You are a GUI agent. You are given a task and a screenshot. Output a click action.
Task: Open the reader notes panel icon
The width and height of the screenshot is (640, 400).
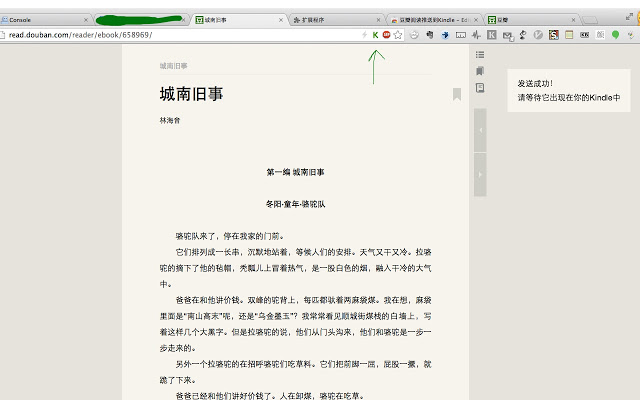click(480, 88)
